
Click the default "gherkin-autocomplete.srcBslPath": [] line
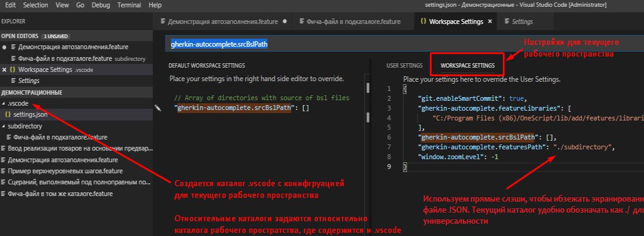tap(241, 108)
